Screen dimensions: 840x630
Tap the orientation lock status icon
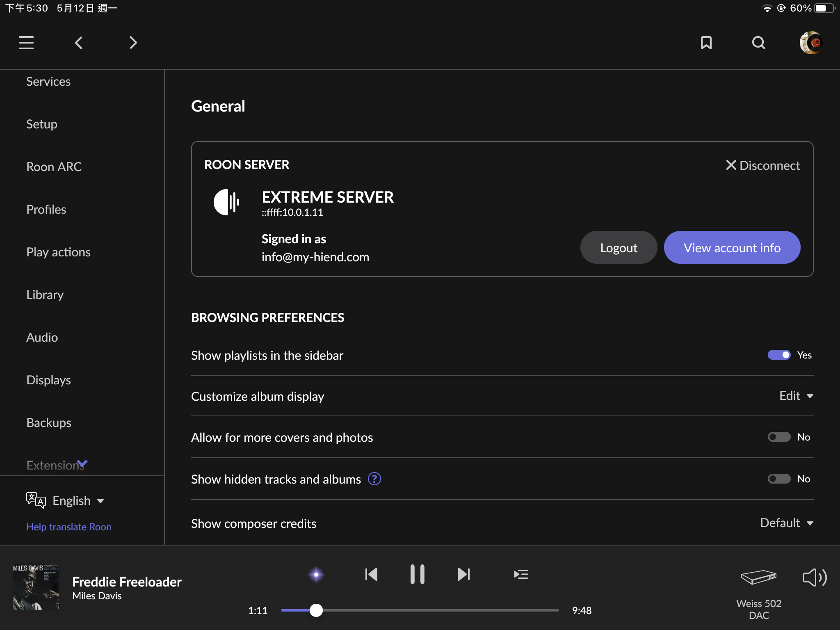(x=781, y=8)
